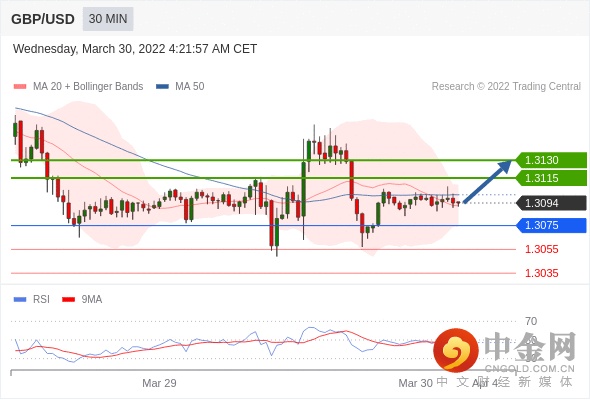Select the 1.3115 resistance price label
The image size is (590, 400).
[x=551, y=178]
